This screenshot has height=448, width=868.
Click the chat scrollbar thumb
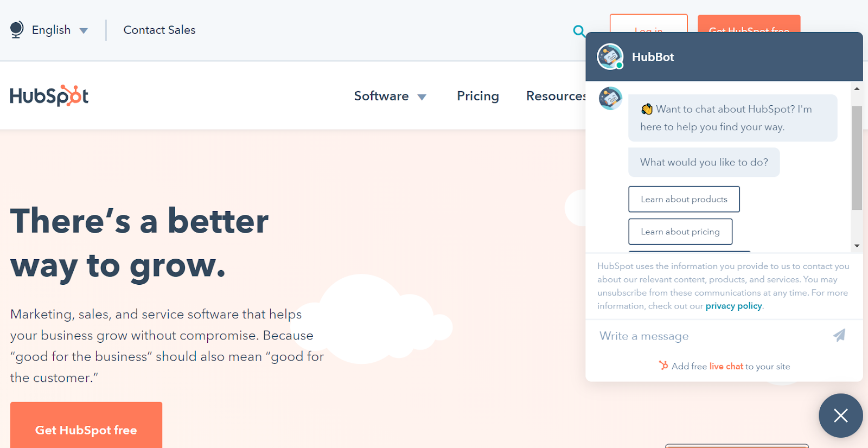(857, 158)
